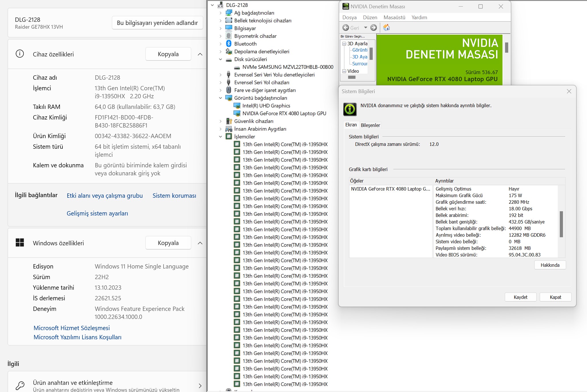Collapse the İşlemciler tree node
Screen dimensions: 587x392
(220, 137)
